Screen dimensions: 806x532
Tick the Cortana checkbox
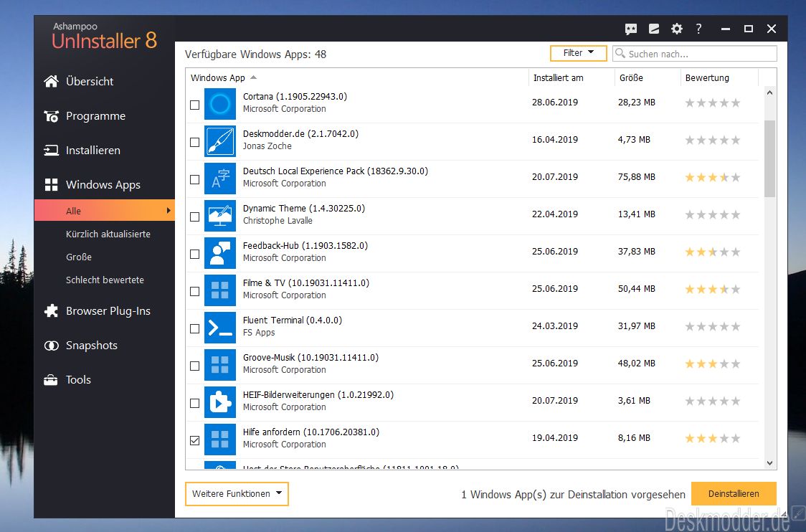pyautogui.click(x=195, y=105)
